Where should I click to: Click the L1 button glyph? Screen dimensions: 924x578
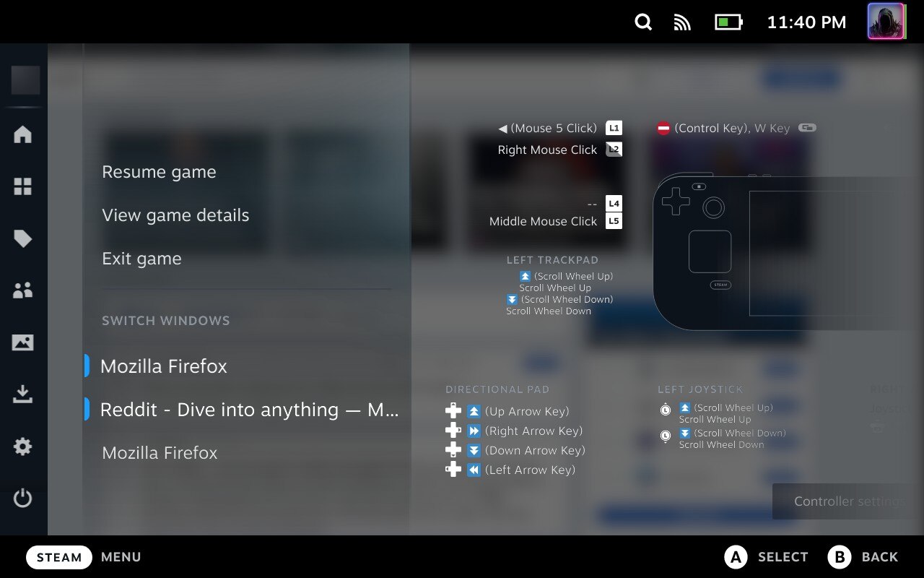[614, 128]
